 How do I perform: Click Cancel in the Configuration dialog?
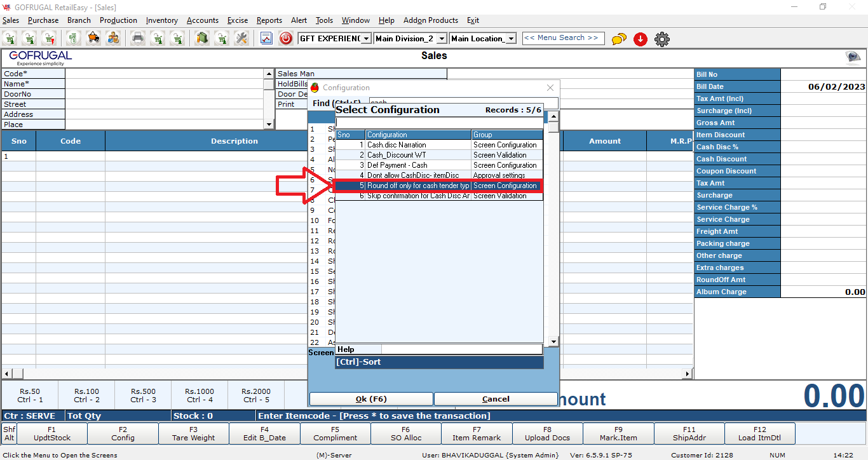pos(496,399)
